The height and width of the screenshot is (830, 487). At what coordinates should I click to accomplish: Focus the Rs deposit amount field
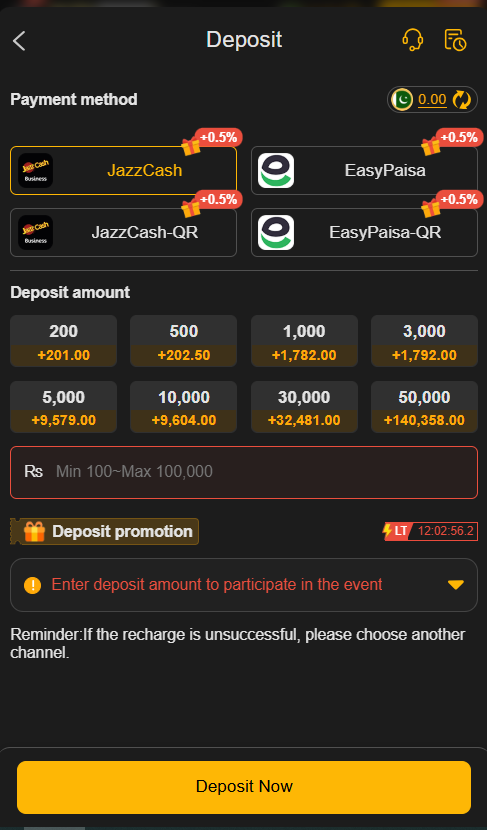[244, 472]
